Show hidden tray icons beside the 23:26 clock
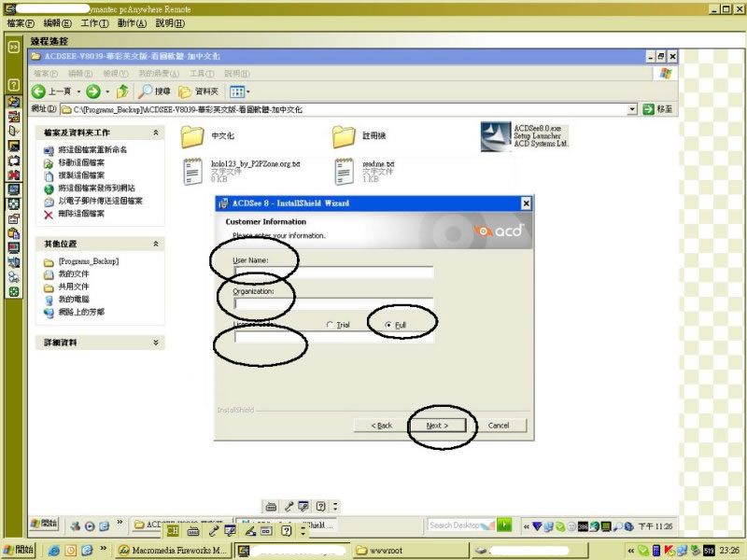 point(631,551)
